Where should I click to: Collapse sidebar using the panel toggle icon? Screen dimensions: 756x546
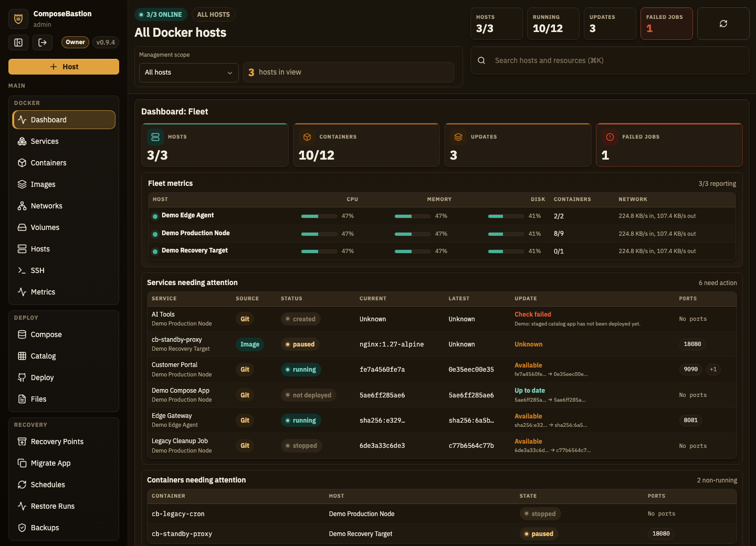click(18, 43)
